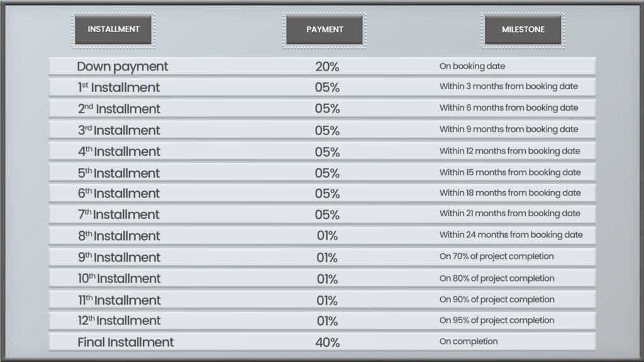Select the Down payment row label

123,67
